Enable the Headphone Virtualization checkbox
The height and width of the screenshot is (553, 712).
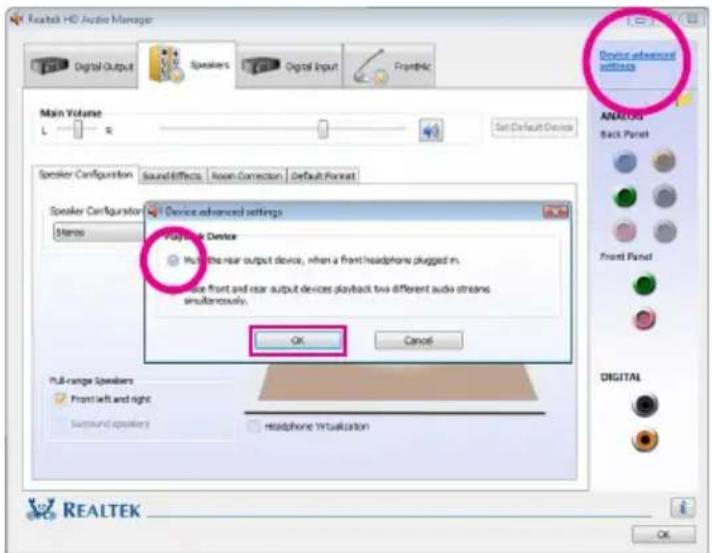253,426
